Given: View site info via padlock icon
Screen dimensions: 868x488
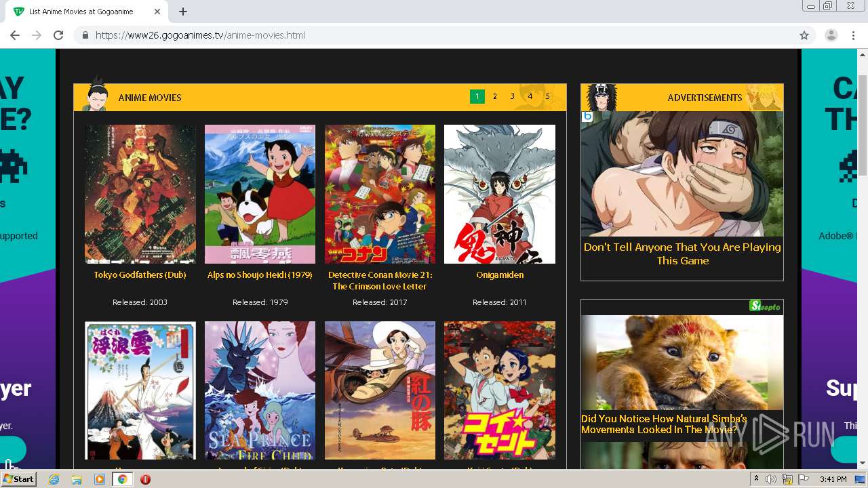Looking at the screenshot, I should coord(85,35).
